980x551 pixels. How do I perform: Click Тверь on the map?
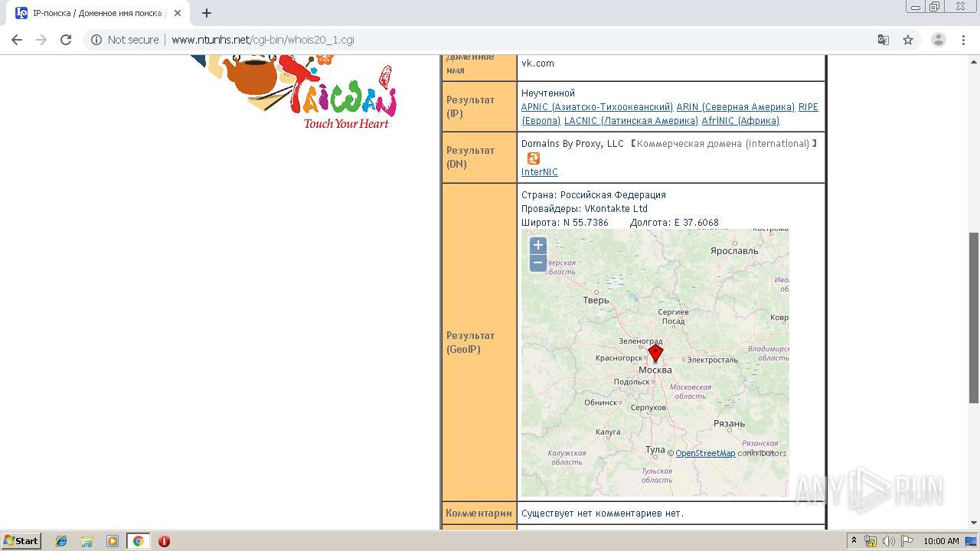[x=596, y=300]
